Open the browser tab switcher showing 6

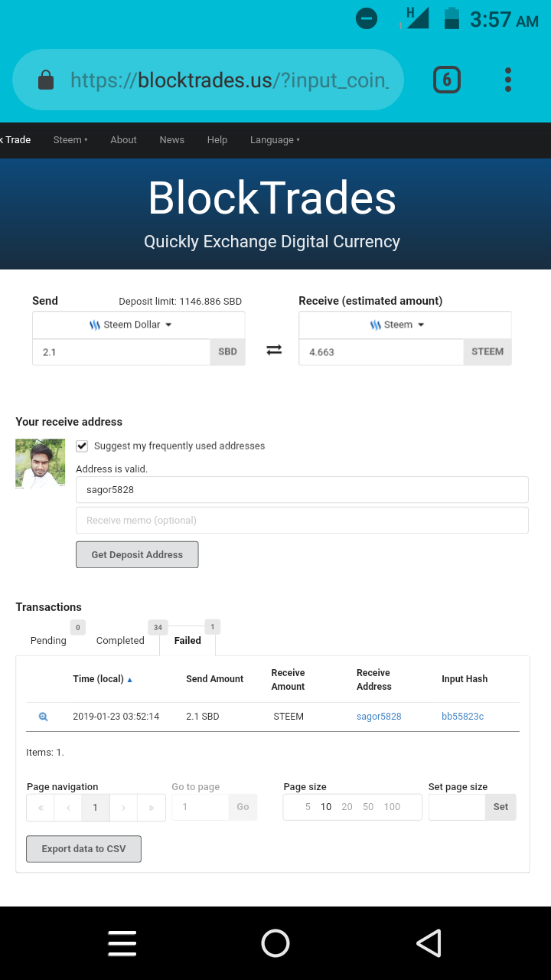[447, 80]
